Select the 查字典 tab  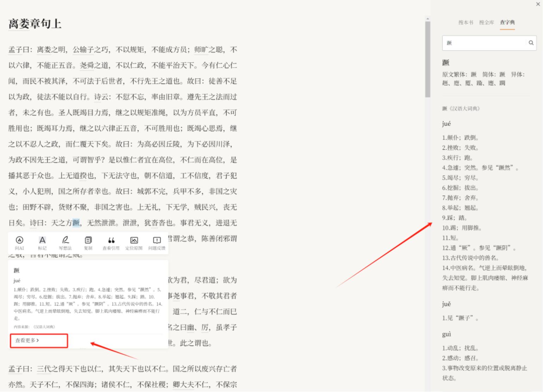[x=507, y=22]
